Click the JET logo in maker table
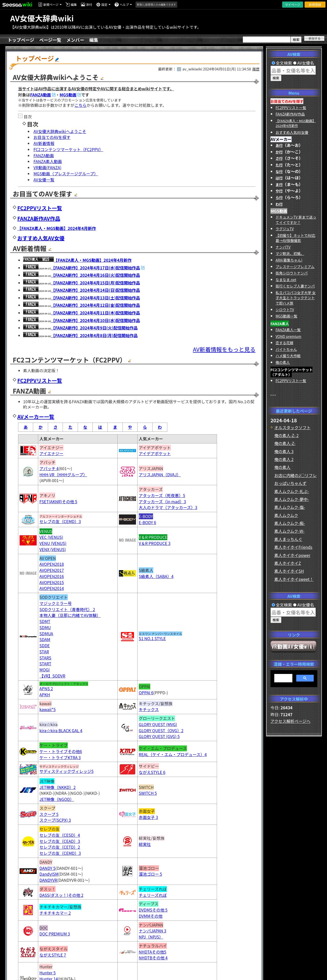Image resolution: width=327 pixels, height=980 pixels. click(28, 790)
